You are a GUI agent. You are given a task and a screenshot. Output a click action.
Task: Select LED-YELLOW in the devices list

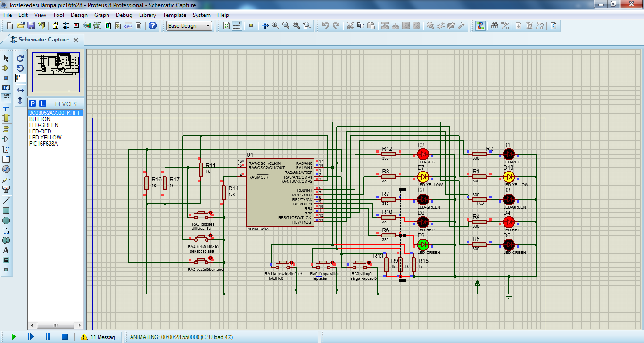coord(45,138)
